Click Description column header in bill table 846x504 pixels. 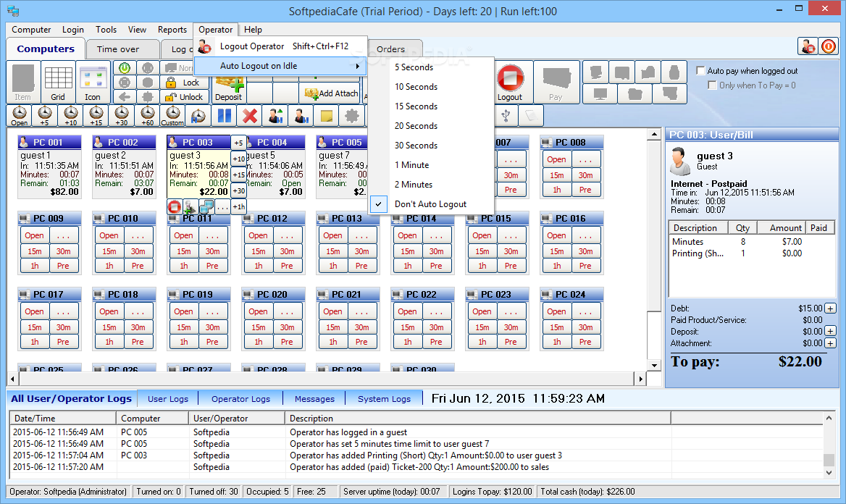pyautogui.click(x=698, y=227)
